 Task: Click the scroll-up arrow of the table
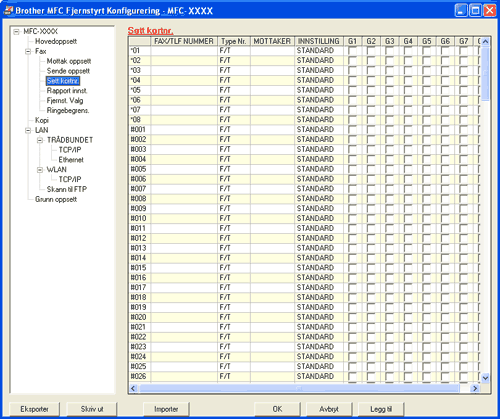point(485,42)
